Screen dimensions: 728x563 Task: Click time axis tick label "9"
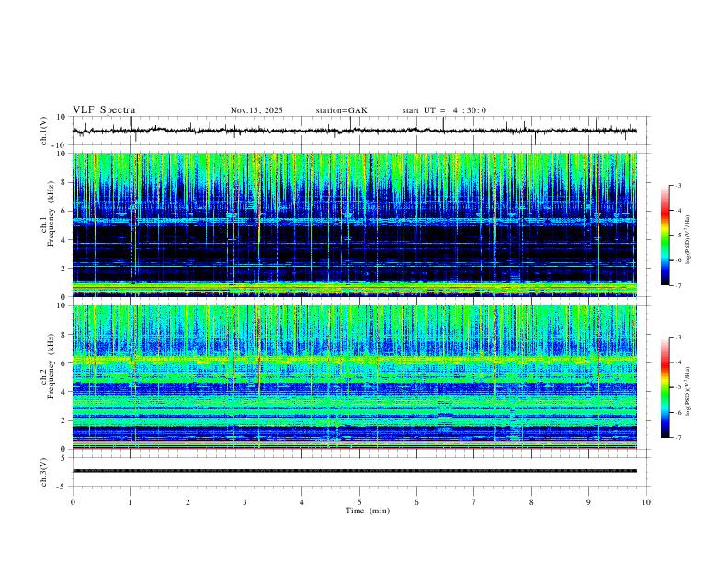[588, 502]
